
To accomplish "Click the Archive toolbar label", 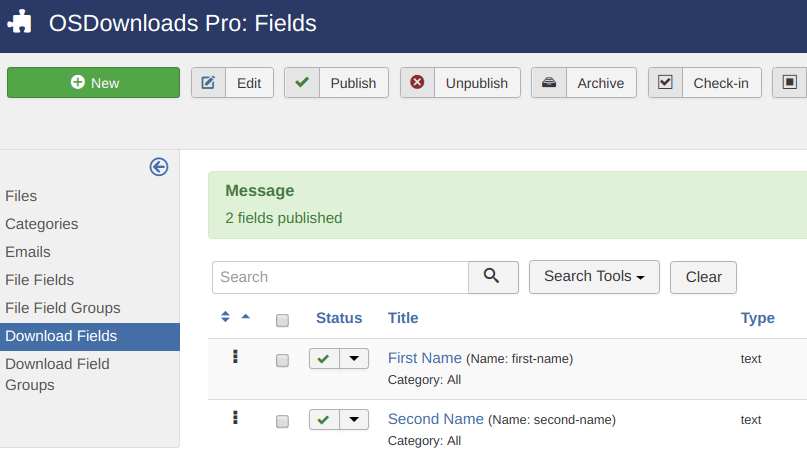I will click(601, 83).
